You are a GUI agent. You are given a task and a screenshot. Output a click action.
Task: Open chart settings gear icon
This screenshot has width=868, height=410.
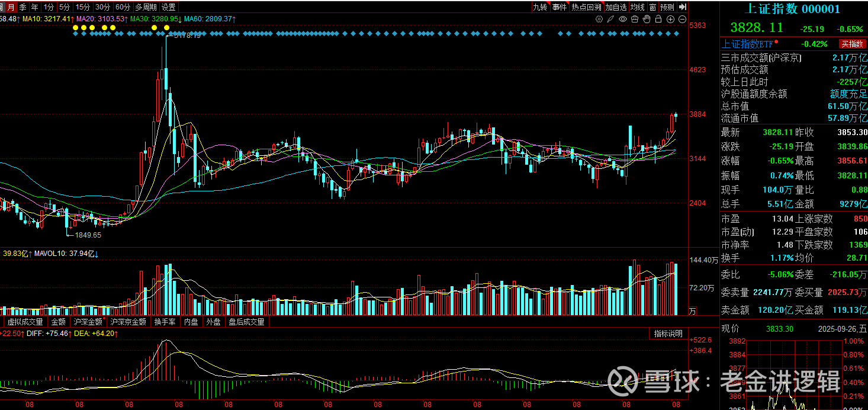(599, 19)
